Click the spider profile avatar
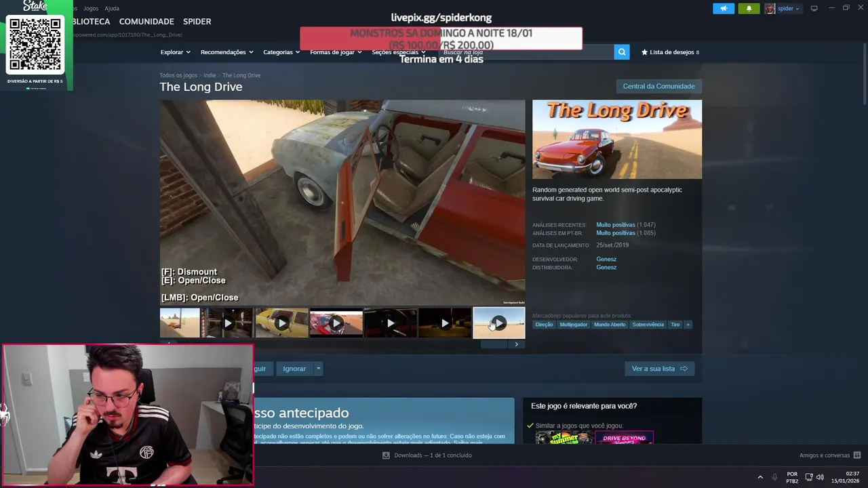The image size is (868, 488). (x=770, y=8)
